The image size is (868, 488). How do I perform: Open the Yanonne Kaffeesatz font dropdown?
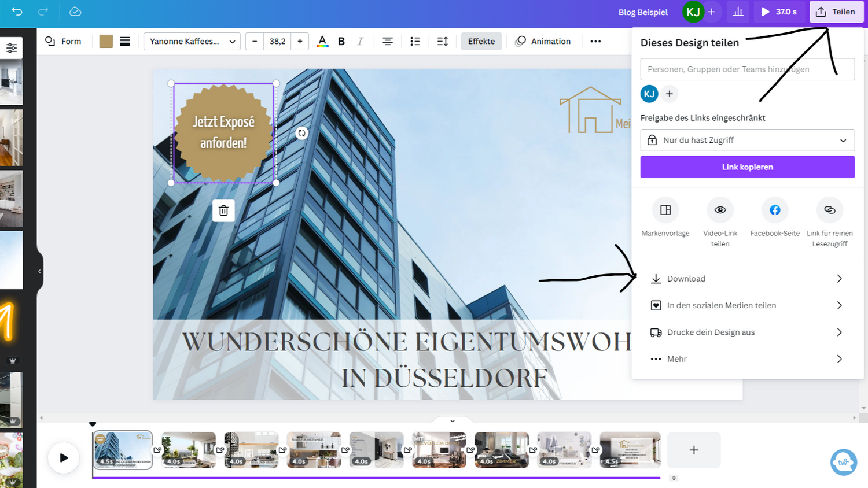point(192,41)
